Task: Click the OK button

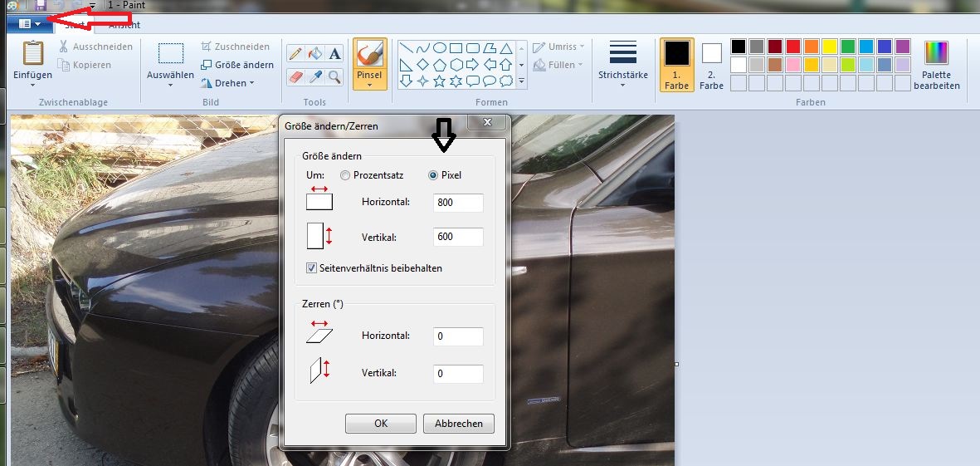Action: tap(381, 424)
